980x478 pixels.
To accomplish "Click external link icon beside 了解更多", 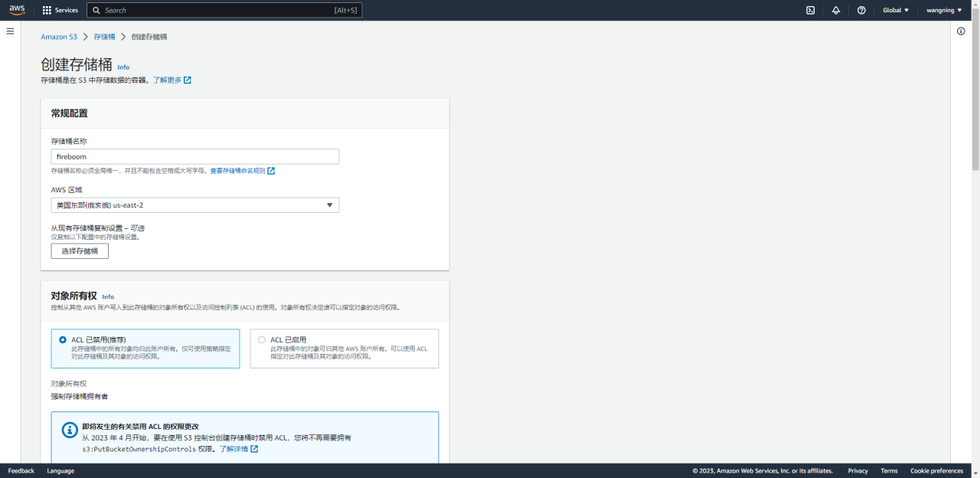I will (188, 80).
